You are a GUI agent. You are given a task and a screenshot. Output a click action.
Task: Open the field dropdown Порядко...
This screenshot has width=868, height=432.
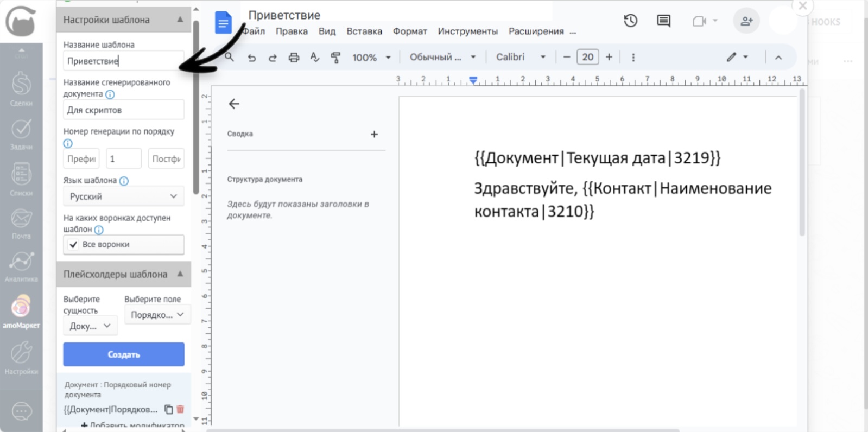157,315
